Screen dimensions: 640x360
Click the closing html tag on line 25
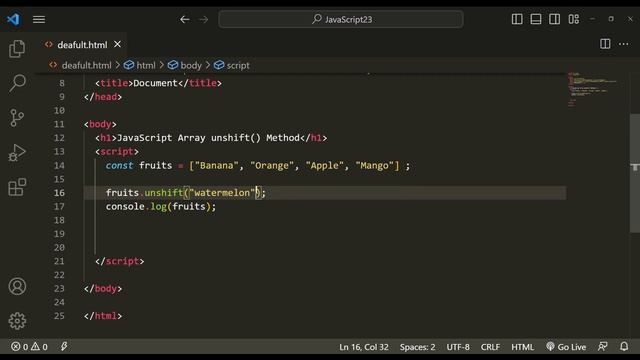103,316
